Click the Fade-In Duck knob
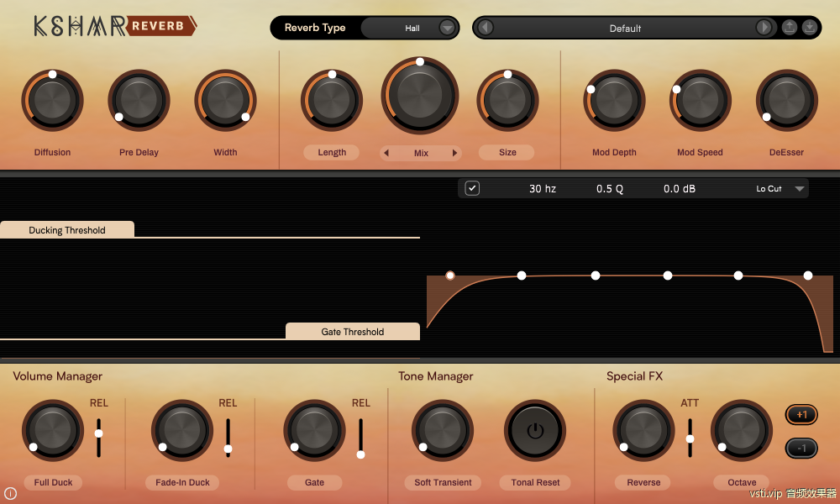The image size is (840, 504). click(x=182, y=430)
